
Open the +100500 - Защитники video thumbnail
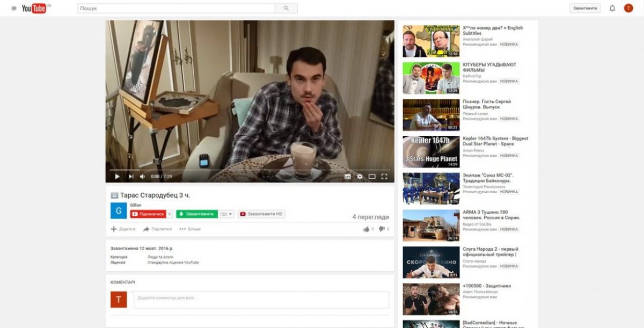[x=431, y=299]
